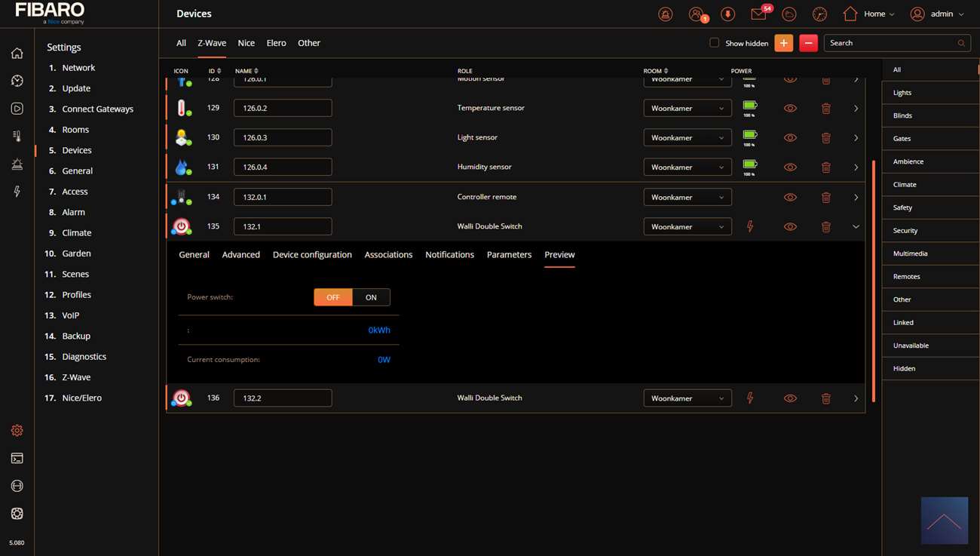The width and height of the screenshot is (980, 556).
Task: Click the orange plus add device button
Action: (784, 43)
